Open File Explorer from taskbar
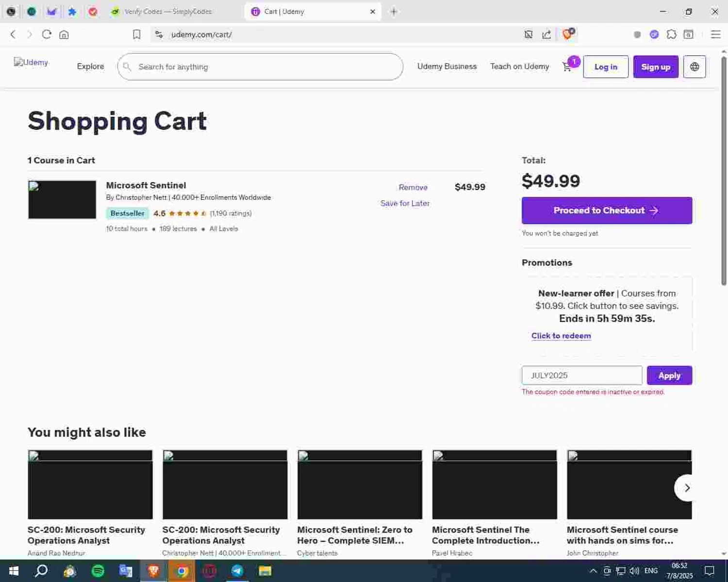This screenshot has width=728, height=582. (265, 571)
